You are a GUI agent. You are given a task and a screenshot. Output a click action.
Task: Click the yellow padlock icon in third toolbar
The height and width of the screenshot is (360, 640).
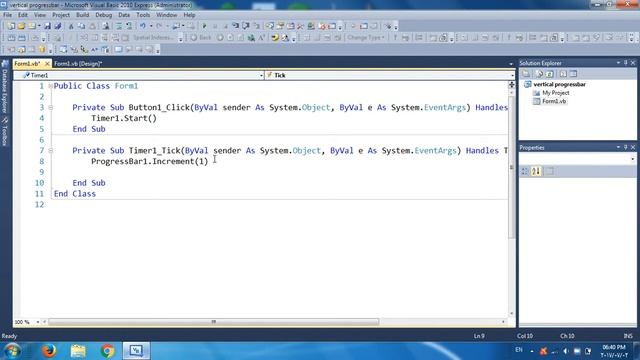42,49
